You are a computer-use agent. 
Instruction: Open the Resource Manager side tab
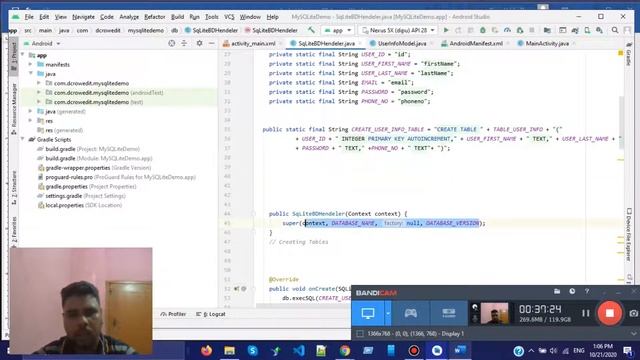pyautogui.click(x=14, y=108)
